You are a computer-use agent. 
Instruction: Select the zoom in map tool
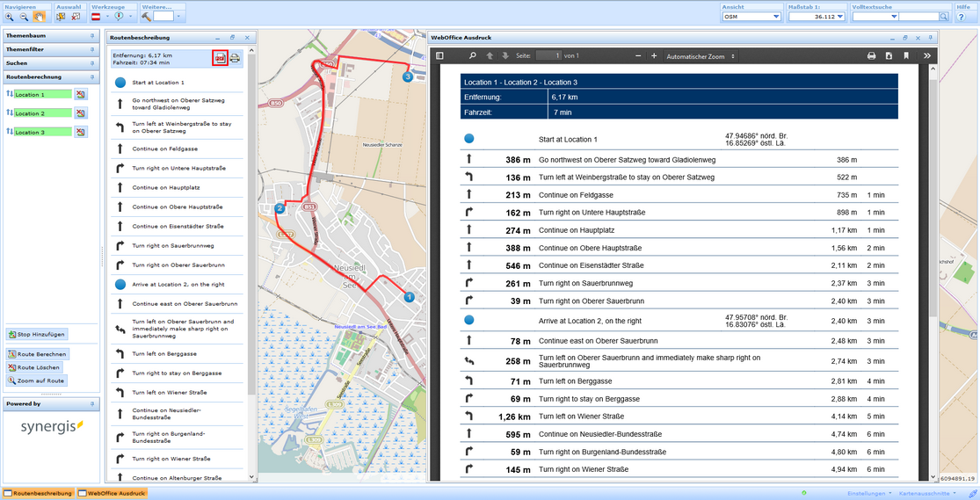tap(10, 17)
